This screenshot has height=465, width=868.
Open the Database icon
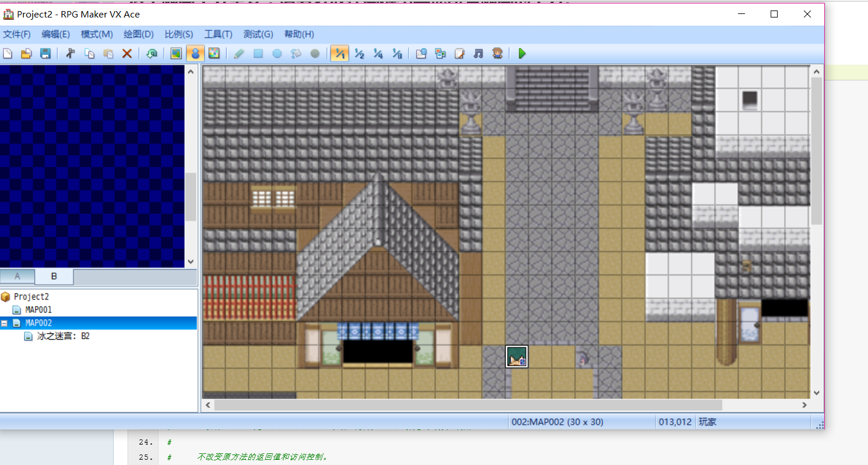(x=421, y=54)
